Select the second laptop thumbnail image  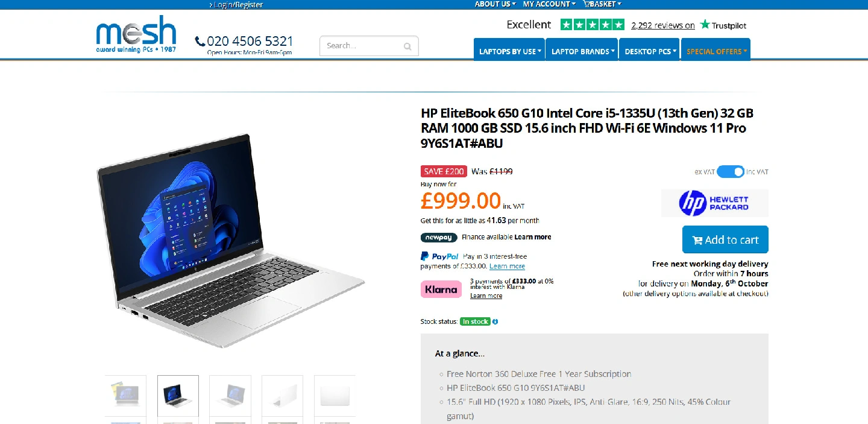click(178, 396)
